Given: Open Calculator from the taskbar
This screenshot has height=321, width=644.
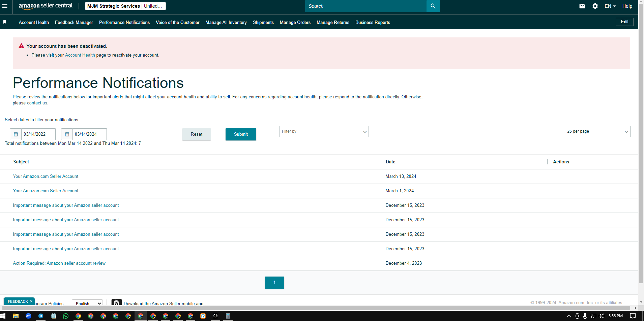Looking at the screenshot, I should 228,316.
